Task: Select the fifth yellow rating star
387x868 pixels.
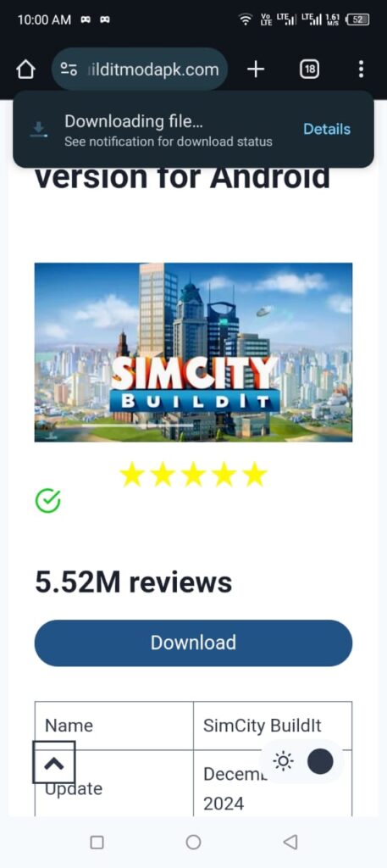Action: (x=255, y=476)
